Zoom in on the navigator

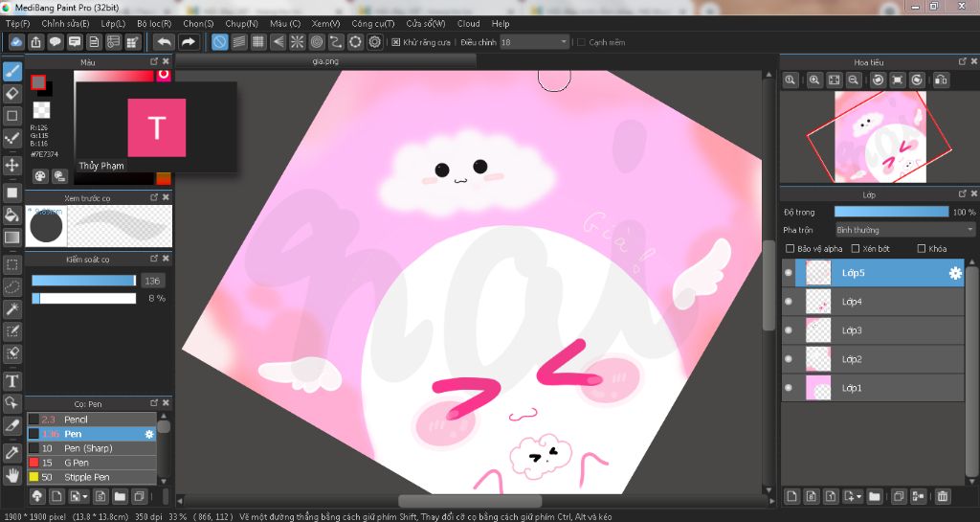click(x=814, y=80)
